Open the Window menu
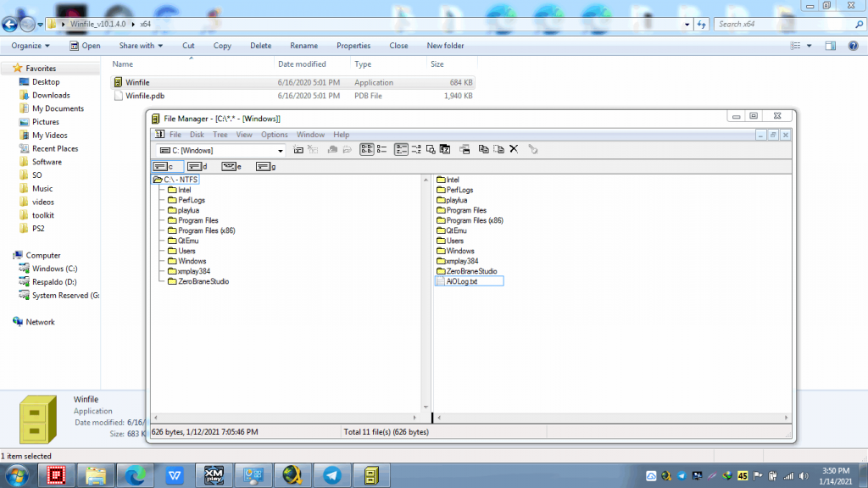Screen dimensions: 868x488 point(310,135)
